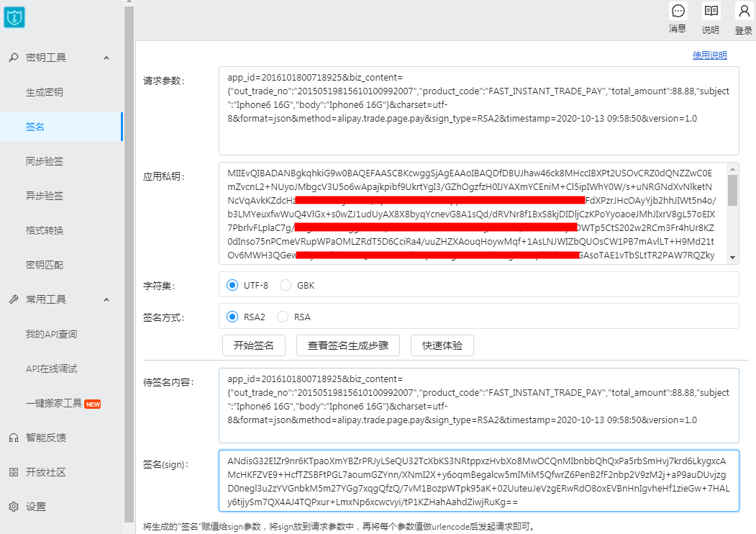
Task: Open 设置 in the sidebar
Action: (x=36, y=507)
